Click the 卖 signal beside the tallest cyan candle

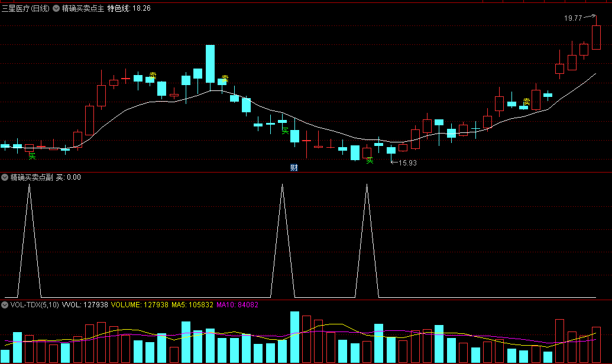(225, 79)
